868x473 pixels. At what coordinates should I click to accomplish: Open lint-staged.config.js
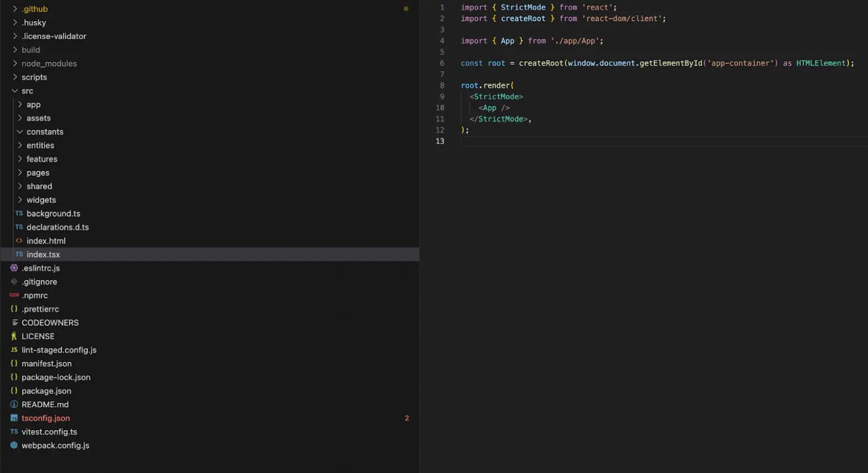[x=59, y=350]
